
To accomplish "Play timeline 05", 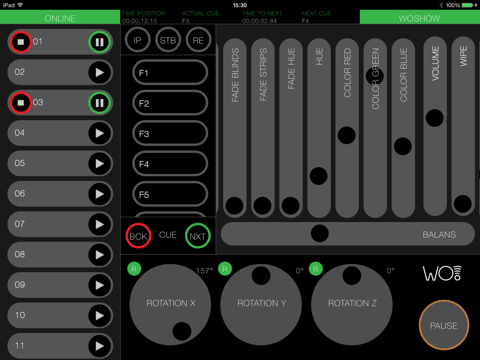I will (99, 163).
